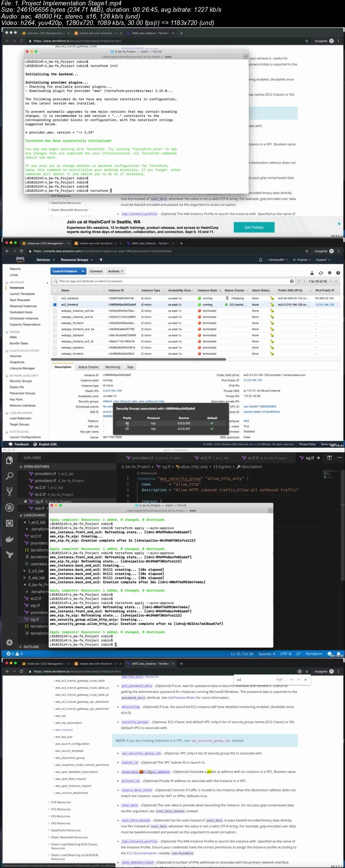Click the view inbound rules link

click(125, 401)
